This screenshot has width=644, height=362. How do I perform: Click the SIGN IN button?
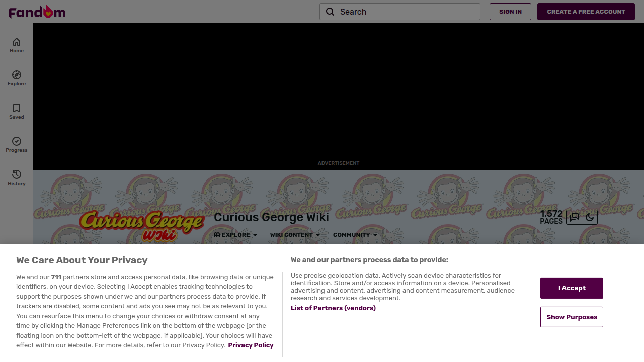pos(510,12)
